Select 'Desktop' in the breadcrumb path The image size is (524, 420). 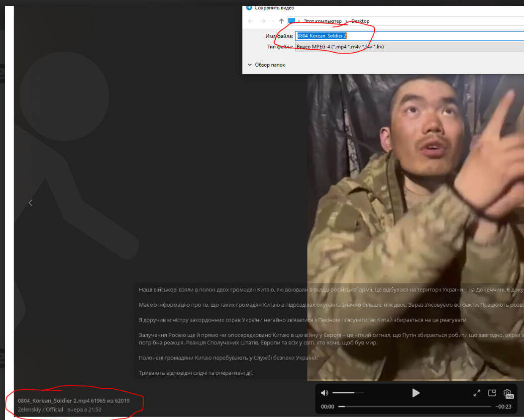[x=360, y=21]
